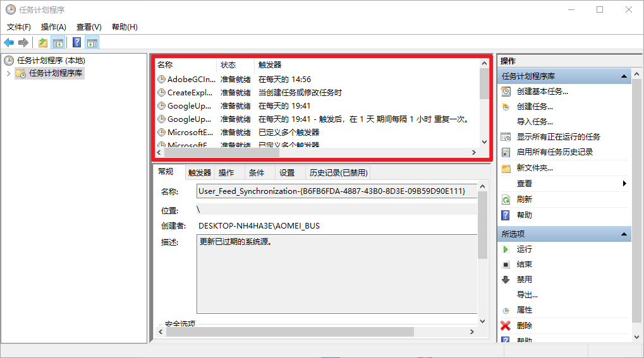Select the GoogleUp... row with hourly repeat trigger
The height and width of the screenshot is (358, 644).
(317, 119)
